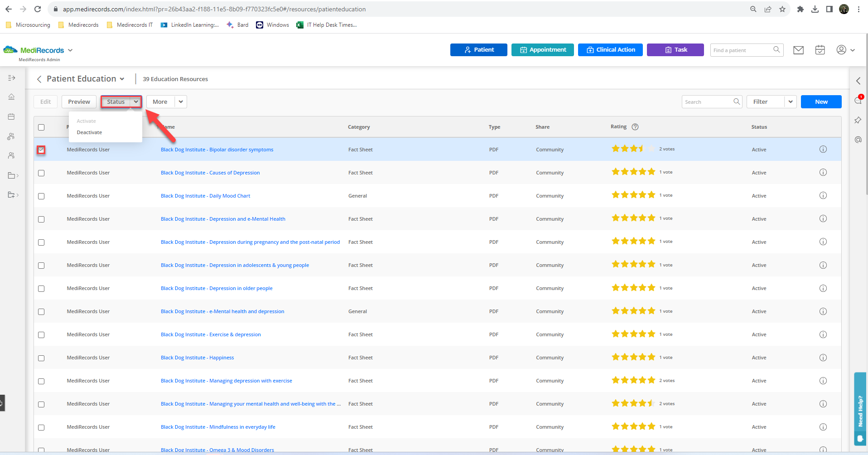Viewport: 868px width, 455px height.
Task: Click the Clinical Action button
Action: 610,50
